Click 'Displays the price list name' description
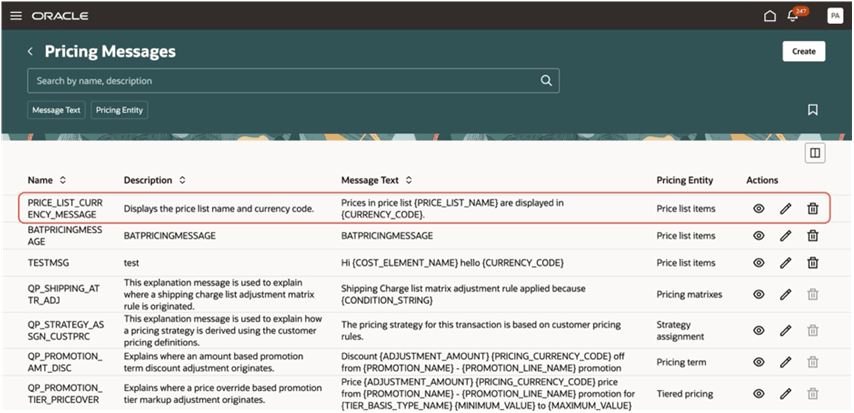This screenshot has height=413, width=854. point(219,208)
